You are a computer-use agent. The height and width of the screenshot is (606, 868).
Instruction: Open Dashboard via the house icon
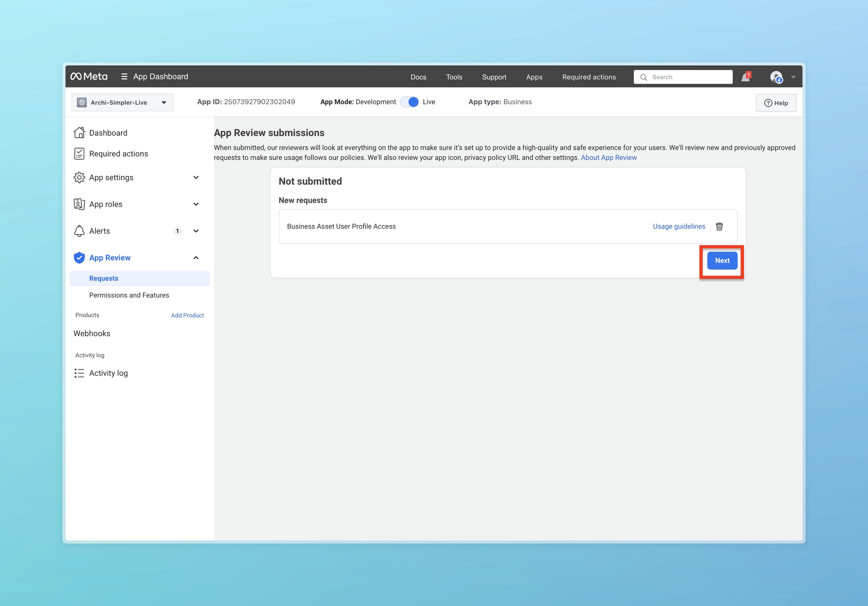click(79, 133)
